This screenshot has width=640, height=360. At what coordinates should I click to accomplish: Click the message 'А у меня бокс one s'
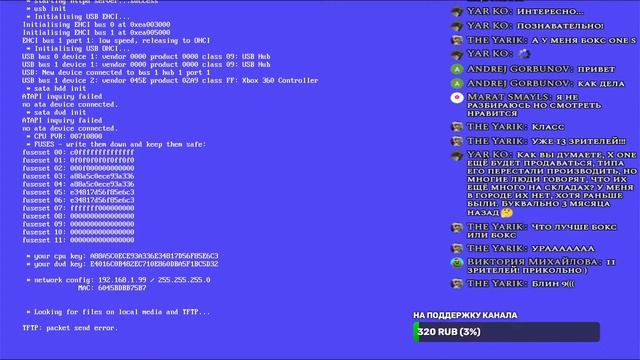click(584, 40)
